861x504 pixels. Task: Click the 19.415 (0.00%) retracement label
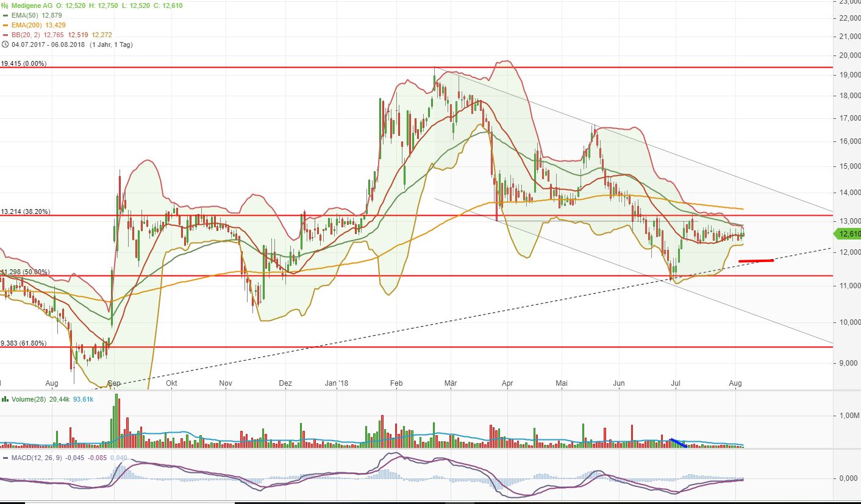pos(23,63)
